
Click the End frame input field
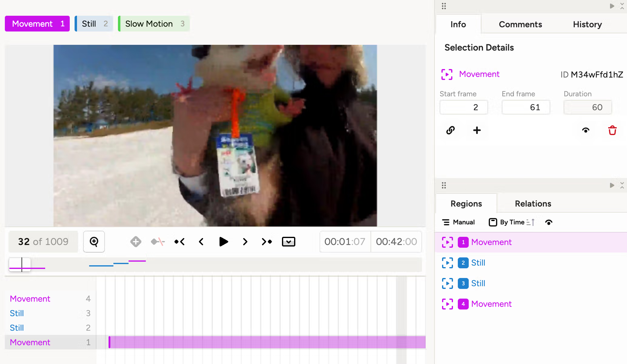(x=525, y=107)
